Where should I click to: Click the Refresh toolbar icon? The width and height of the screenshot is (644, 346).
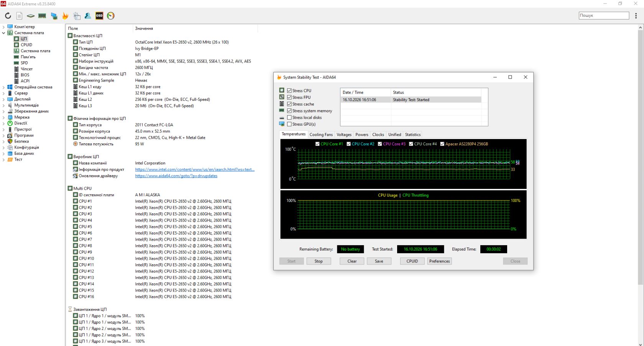tap(8, 16)
